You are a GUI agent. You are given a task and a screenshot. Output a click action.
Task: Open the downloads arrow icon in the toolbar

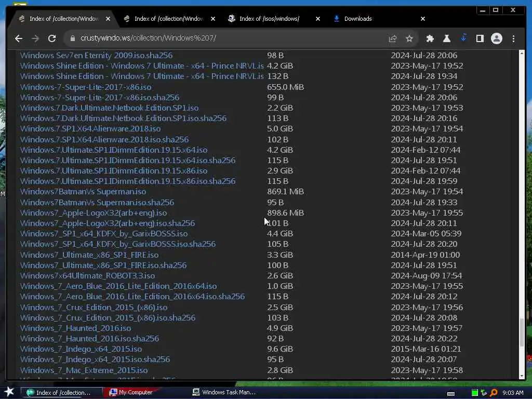point(463,37)
